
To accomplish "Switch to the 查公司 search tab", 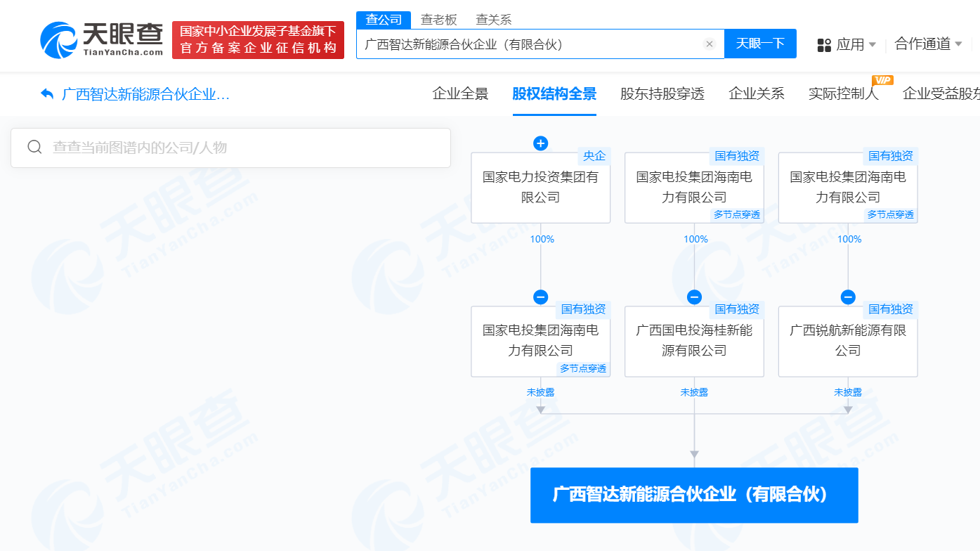I will (x=384, y=20).
